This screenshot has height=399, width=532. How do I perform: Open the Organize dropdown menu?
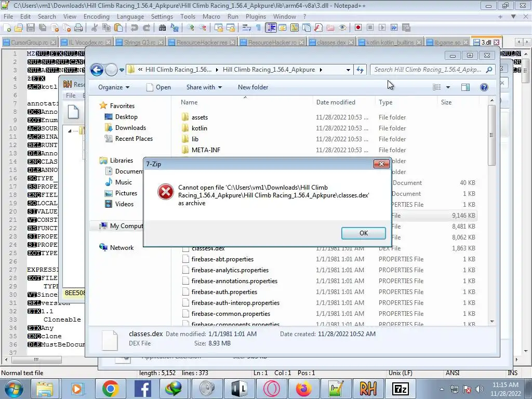coord(114,87)
